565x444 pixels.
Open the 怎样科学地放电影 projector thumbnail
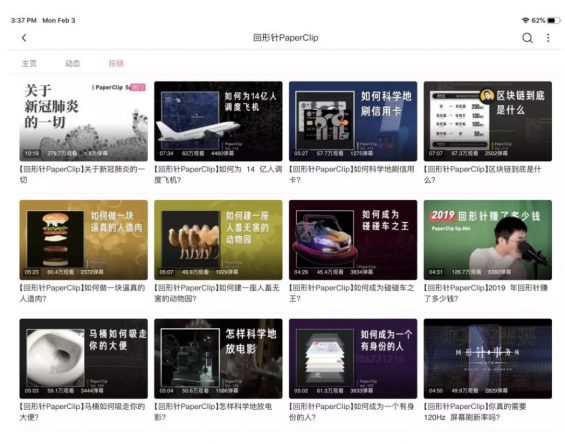[218, 359]
